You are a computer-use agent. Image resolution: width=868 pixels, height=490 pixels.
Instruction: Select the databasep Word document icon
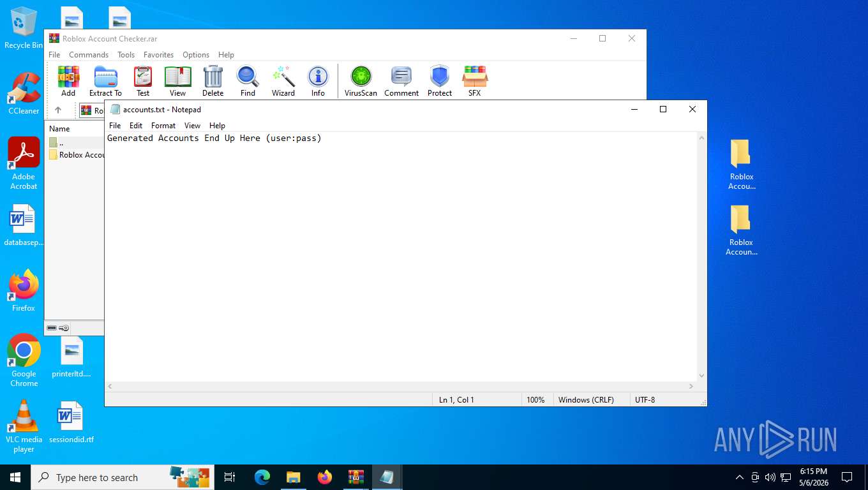pos(24,225)
